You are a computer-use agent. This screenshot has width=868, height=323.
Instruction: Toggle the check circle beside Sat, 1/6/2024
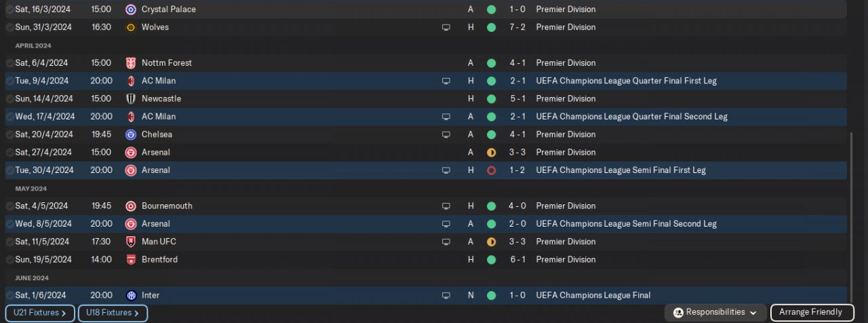tap(9, 295)
